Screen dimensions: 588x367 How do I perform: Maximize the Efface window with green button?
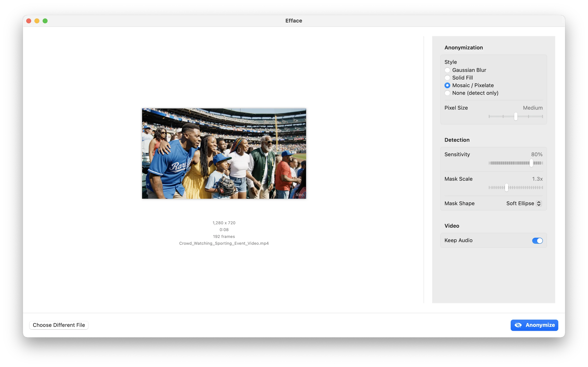45,21
